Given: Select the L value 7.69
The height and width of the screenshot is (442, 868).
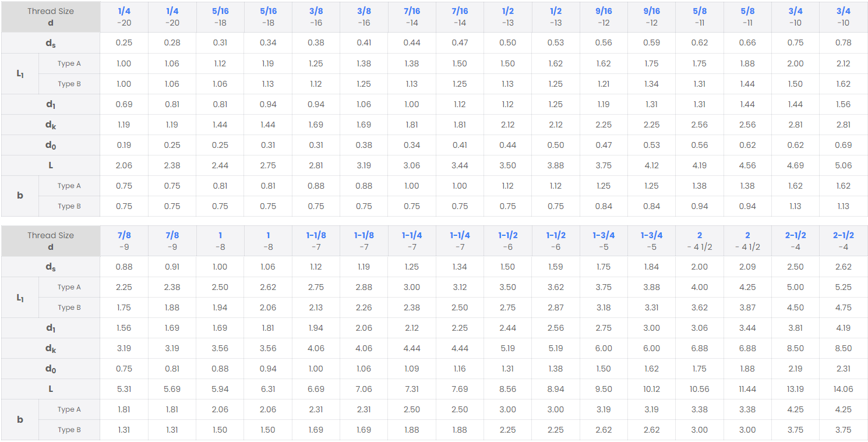Looking at the screenshot, I should click(460, 389).
